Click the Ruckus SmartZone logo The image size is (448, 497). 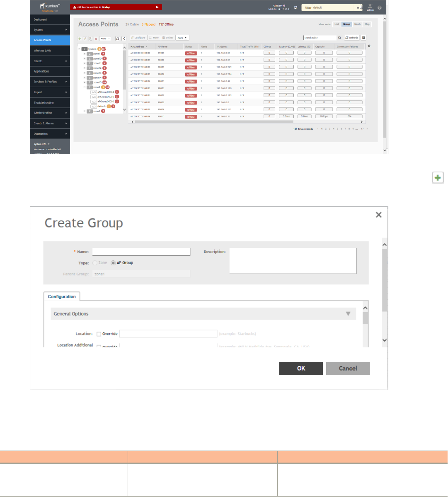pos(50,7)
